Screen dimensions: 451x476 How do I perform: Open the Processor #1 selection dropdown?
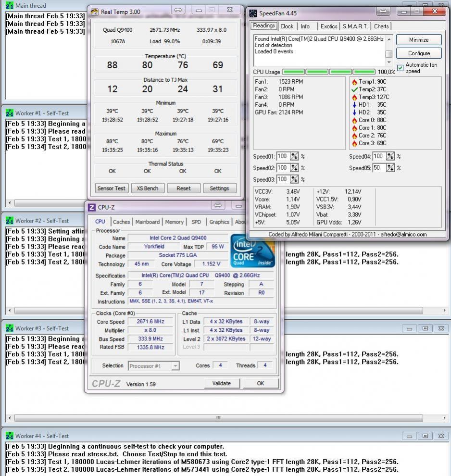tap(175, 366)
